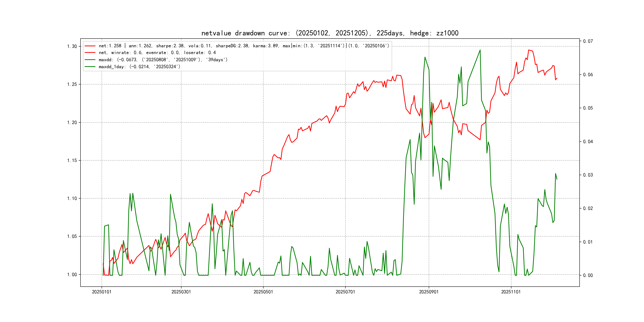Click the red line swatch beside net:1.258 legend entry
Viewport: 644px width, 322px height.
[90, 46]
